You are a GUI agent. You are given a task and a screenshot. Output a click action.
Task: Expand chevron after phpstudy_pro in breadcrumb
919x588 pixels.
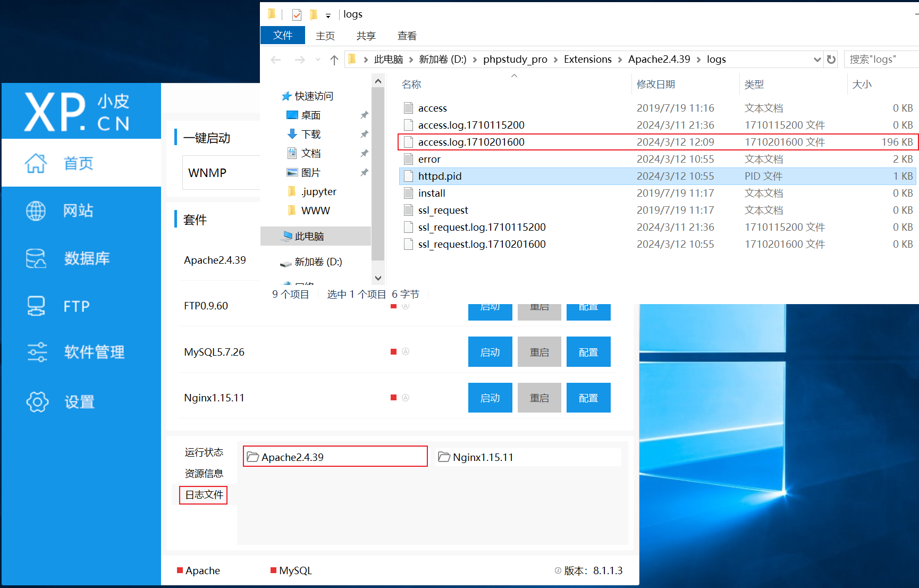[x=555, y=60]
